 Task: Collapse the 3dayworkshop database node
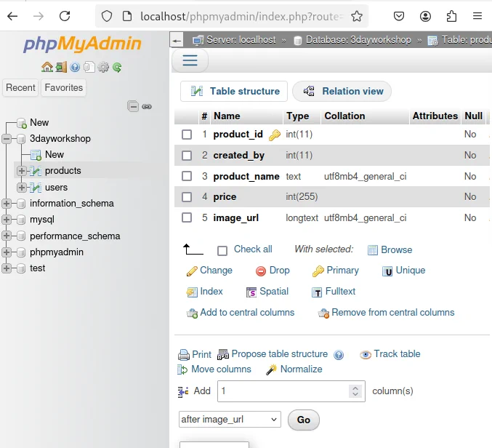pyautogui.click(x=7, y=139)
